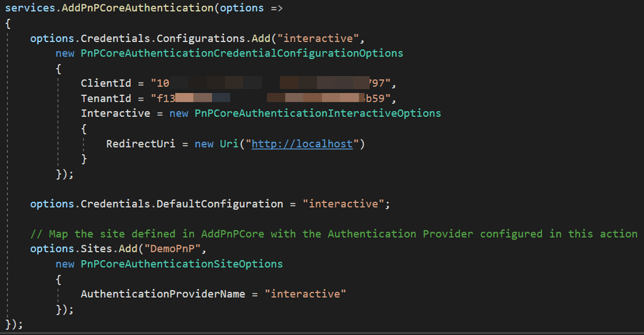
Task: Click the AddPnPCoreAuthentication method name
Action: [x=138, y=8]
